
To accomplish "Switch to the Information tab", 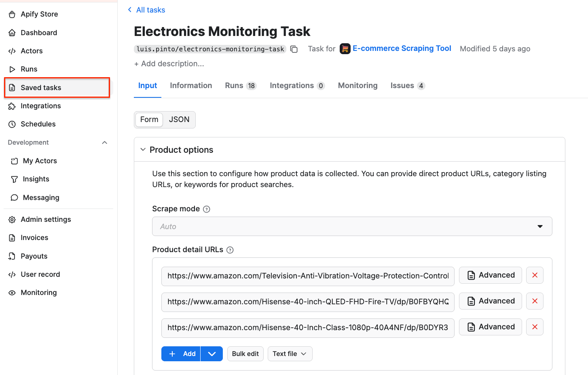I will (191, 85).
